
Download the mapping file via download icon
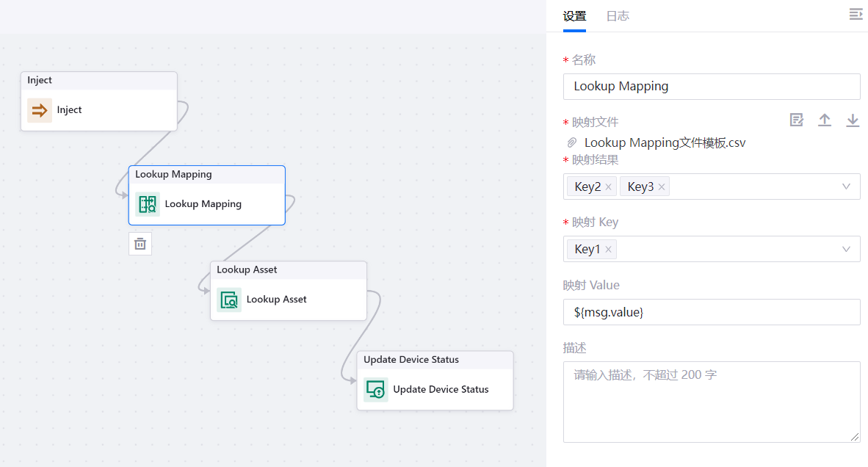click(853, 120)
